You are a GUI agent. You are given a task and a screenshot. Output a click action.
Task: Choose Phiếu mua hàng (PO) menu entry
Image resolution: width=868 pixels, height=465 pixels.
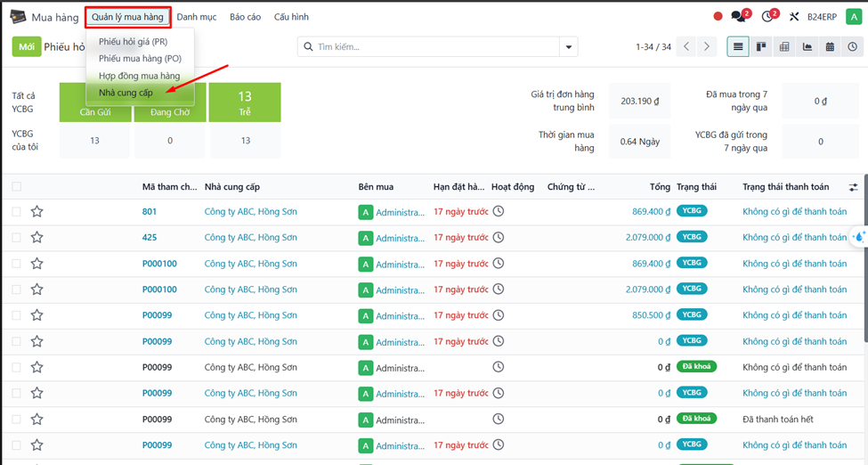pos(140,59)
